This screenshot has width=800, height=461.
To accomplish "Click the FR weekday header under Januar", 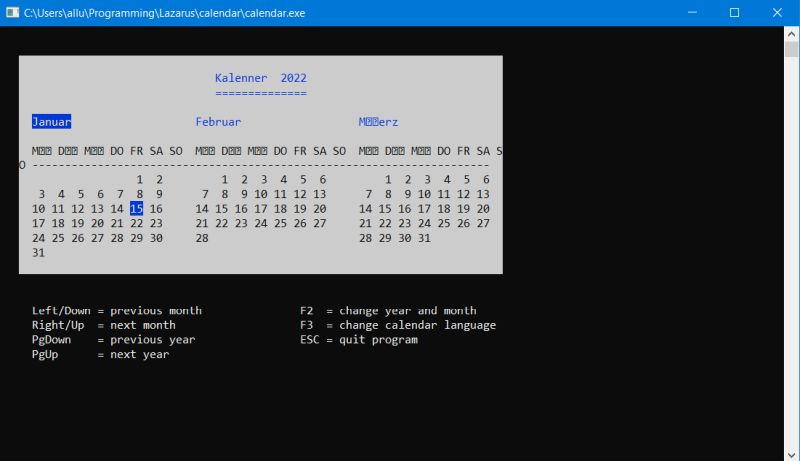I will click(136, 151).
